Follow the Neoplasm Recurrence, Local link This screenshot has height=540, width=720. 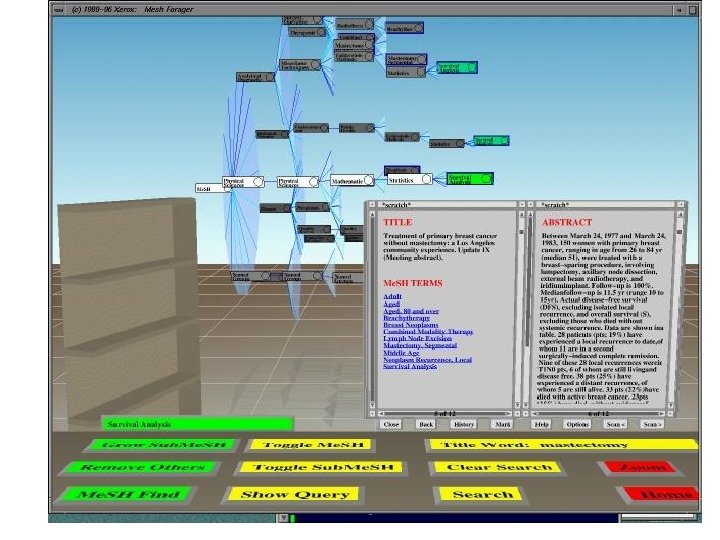pos(428,360)
